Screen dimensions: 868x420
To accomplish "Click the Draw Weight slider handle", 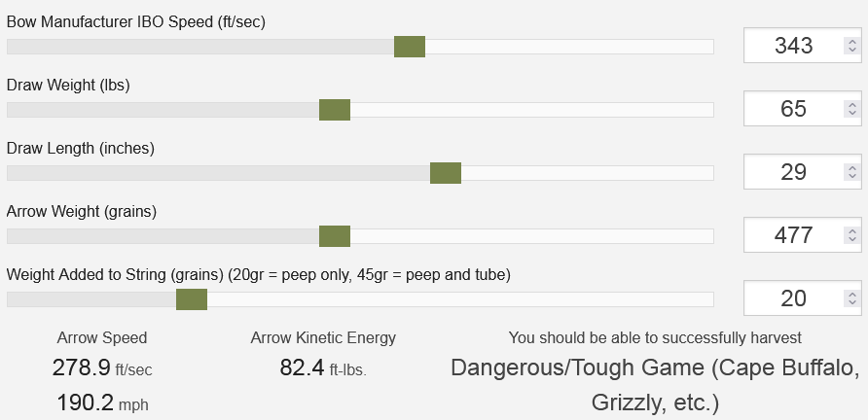I will coord(335,110).
